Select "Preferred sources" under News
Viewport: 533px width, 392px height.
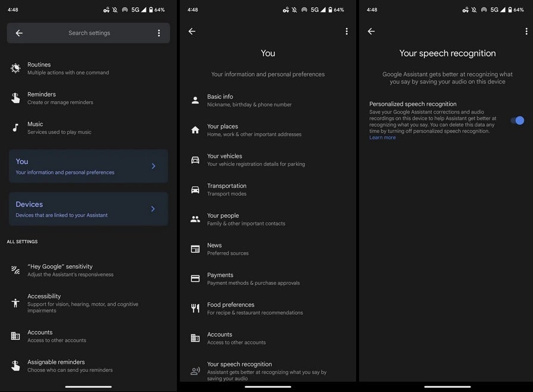click(227, 253)
